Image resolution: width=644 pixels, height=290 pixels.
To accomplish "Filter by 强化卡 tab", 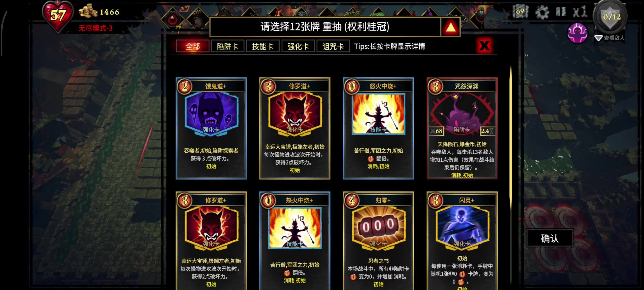I will [x=298, y=46].
